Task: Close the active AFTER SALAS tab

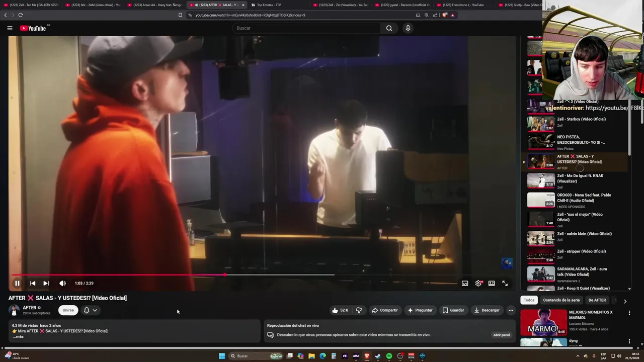Action: click(x=244, y=5)
